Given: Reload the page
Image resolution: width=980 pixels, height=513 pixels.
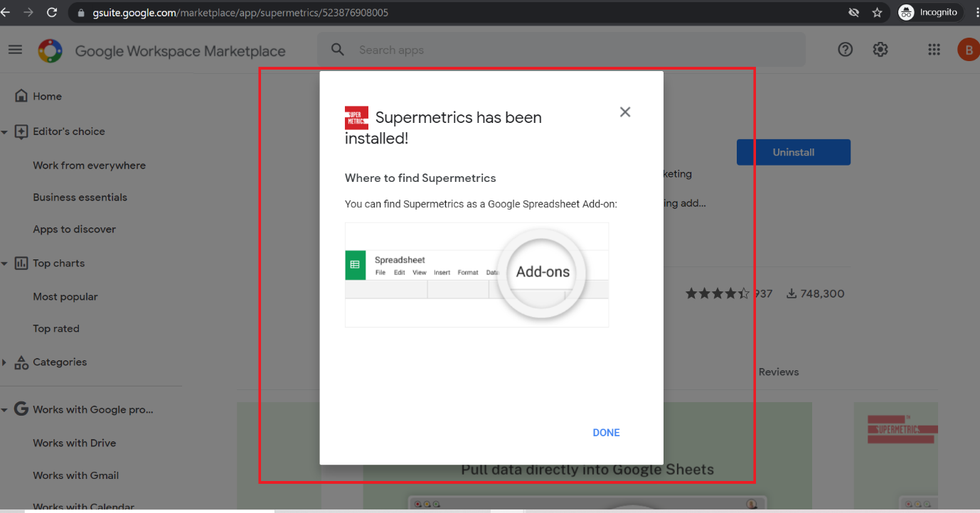Looking at the screenshot, I should coord(52,12).
